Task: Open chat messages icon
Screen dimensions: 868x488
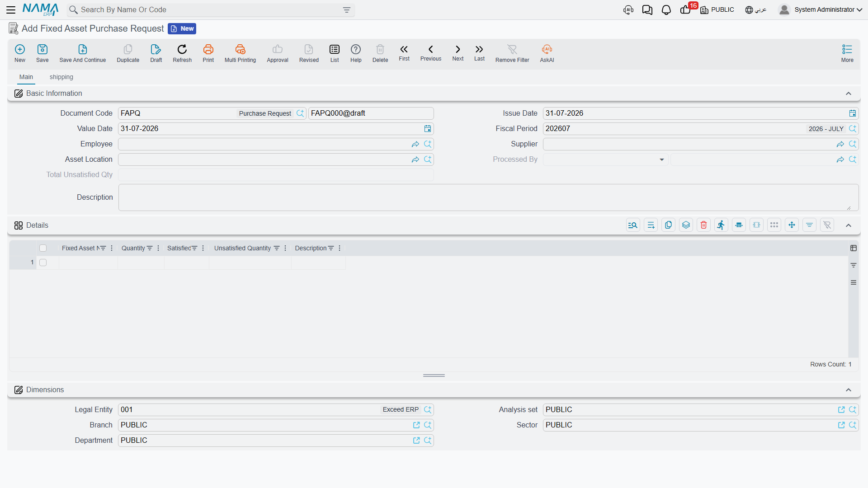Action: [x=647, y=9]
